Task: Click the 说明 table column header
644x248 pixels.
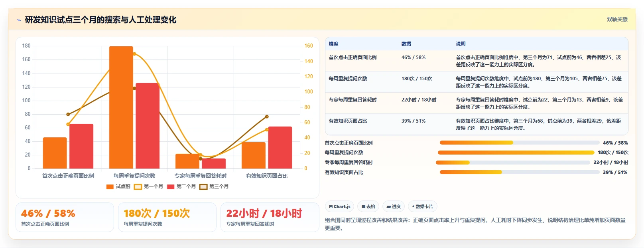Action: [x=461, y=44]
